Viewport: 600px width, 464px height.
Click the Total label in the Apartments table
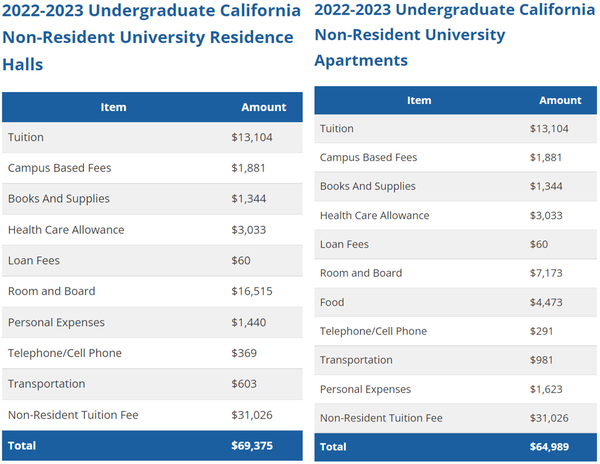[x=334, y=446]
